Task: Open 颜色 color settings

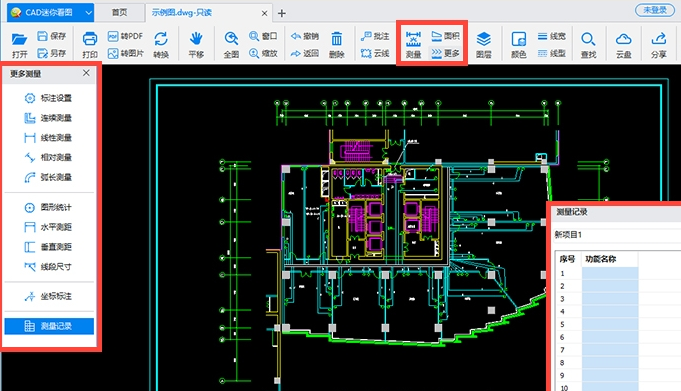Action: (x=519, y=45)
